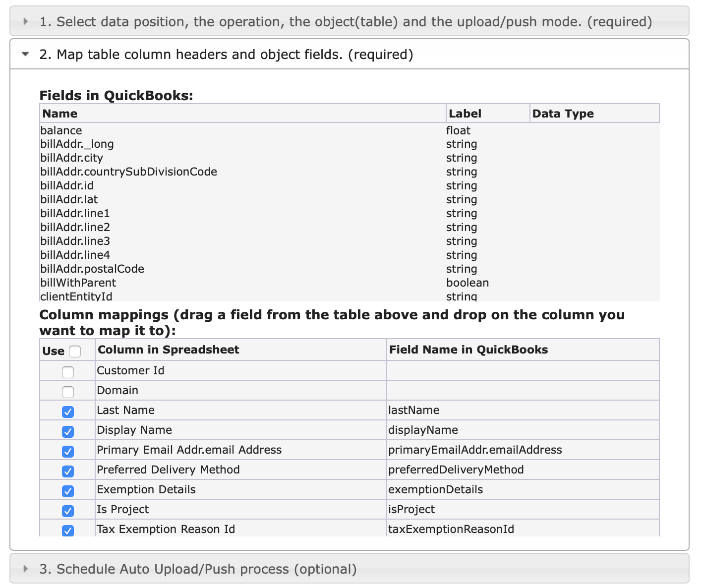Uncheck the Preferred Delivery Method checkbox
The width and height of the screenshot is (701, 588).
(68, 471)
